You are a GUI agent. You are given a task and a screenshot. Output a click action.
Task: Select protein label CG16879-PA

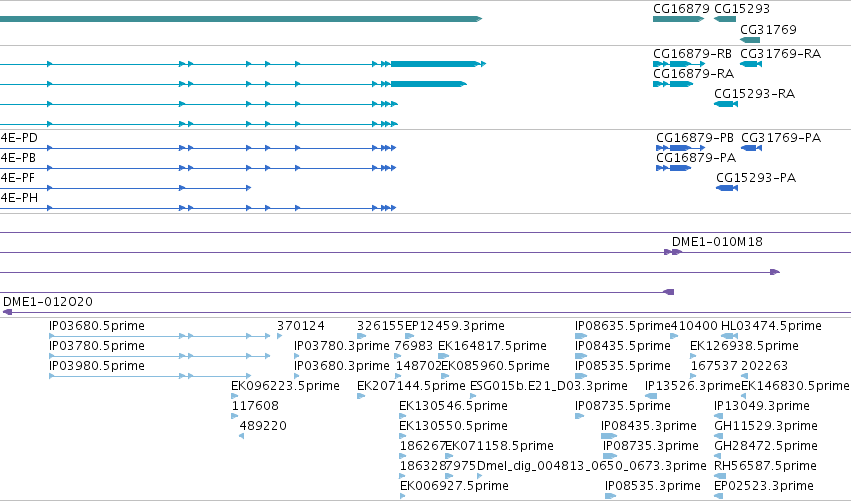pos(696,158)
